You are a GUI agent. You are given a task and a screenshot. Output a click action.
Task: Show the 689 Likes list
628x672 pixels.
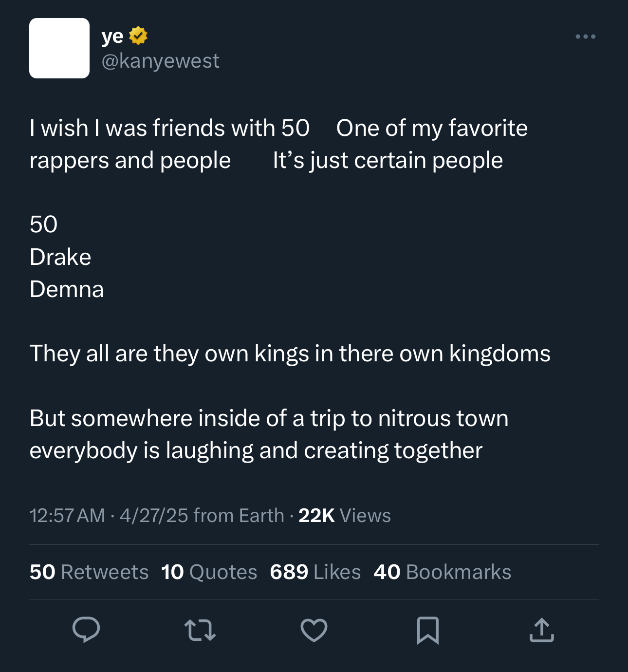[315, 572]
